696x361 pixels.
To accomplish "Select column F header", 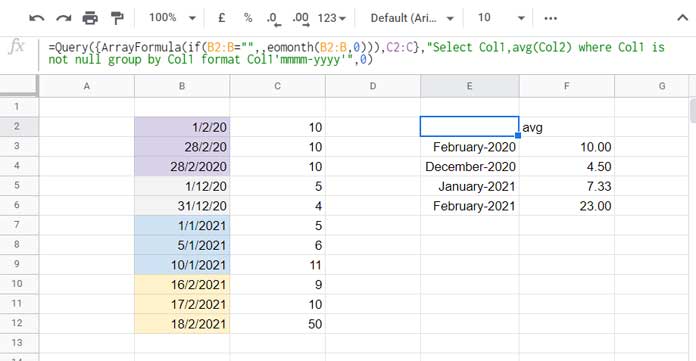I will click(567, 86).
